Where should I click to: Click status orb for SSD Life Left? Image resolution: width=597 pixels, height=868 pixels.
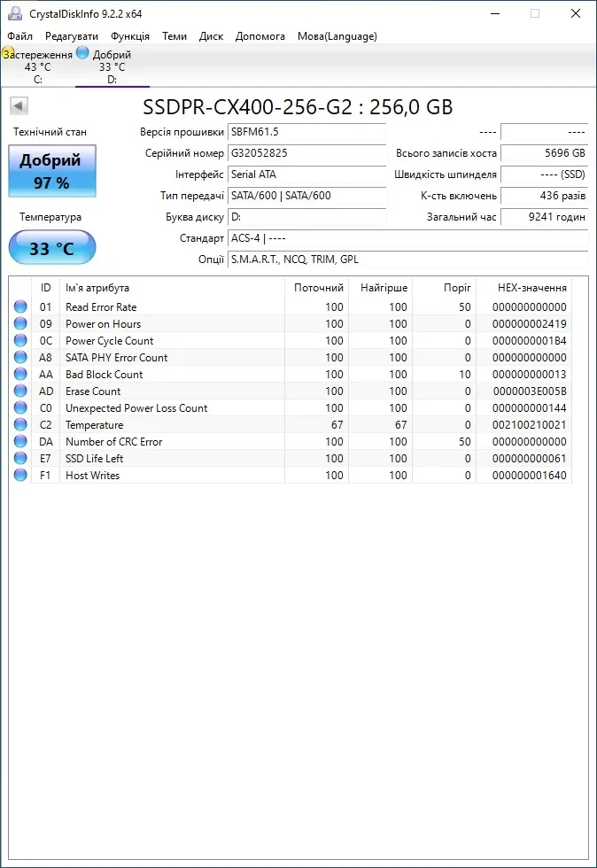(x=20, y=458)
